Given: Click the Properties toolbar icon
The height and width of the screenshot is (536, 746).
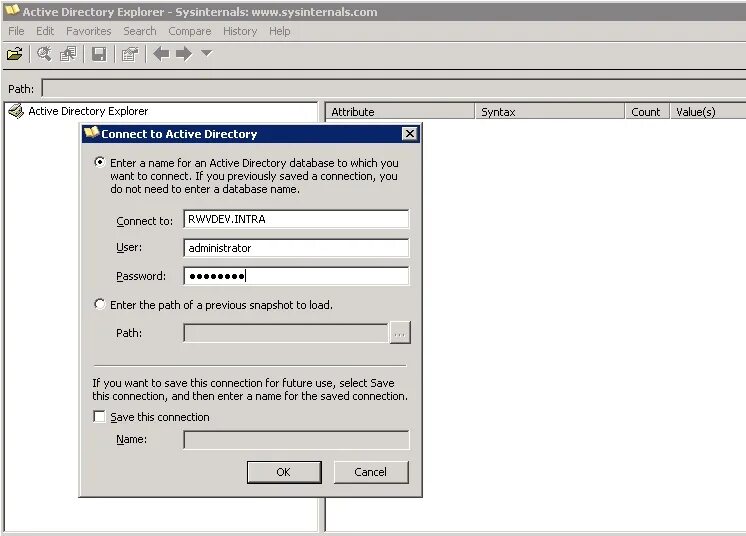Looking at the screenshot, I should pyautogui.click(x=130, y=54).
